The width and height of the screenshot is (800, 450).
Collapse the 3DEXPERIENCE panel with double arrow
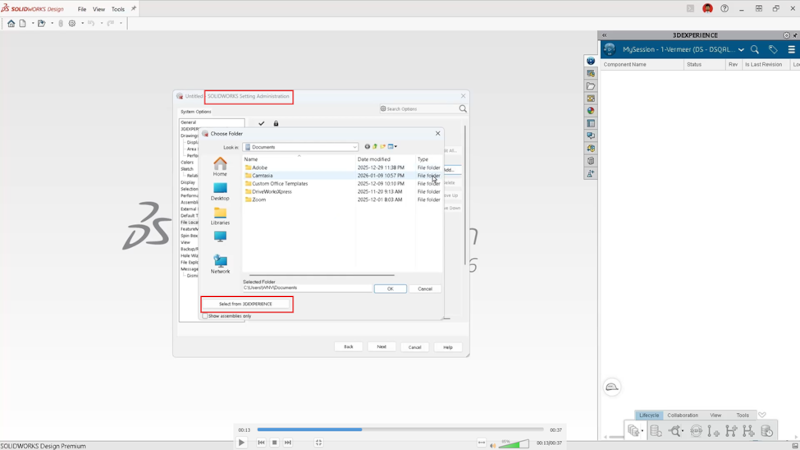coord(604,35)
